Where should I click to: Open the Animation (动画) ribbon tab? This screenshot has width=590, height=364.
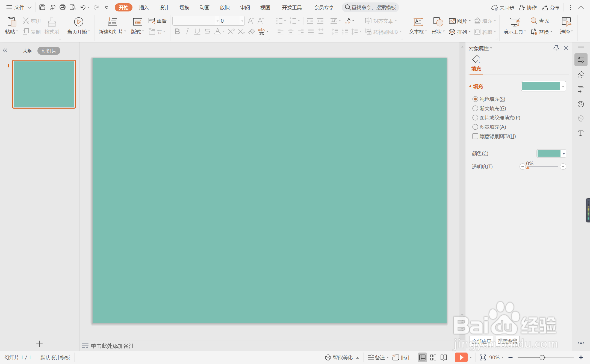[x=204, y=7]
